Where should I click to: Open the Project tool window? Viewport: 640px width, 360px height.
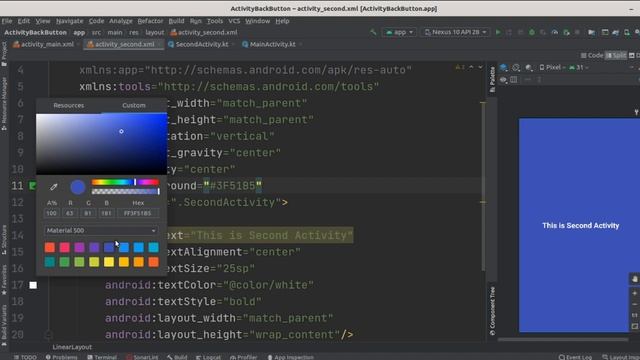click(4, 54)
